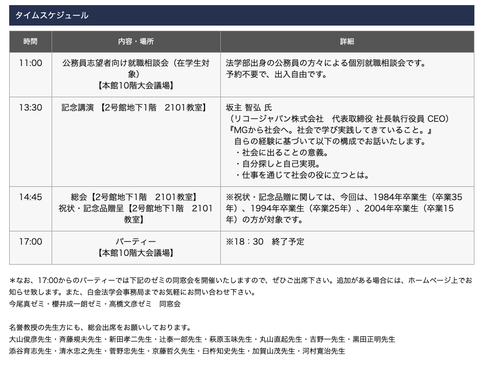Screen dimensions: 480x367
Task: Click the ＊なお、17:00からのパーティー note line
Action: (x=241, y=280)
